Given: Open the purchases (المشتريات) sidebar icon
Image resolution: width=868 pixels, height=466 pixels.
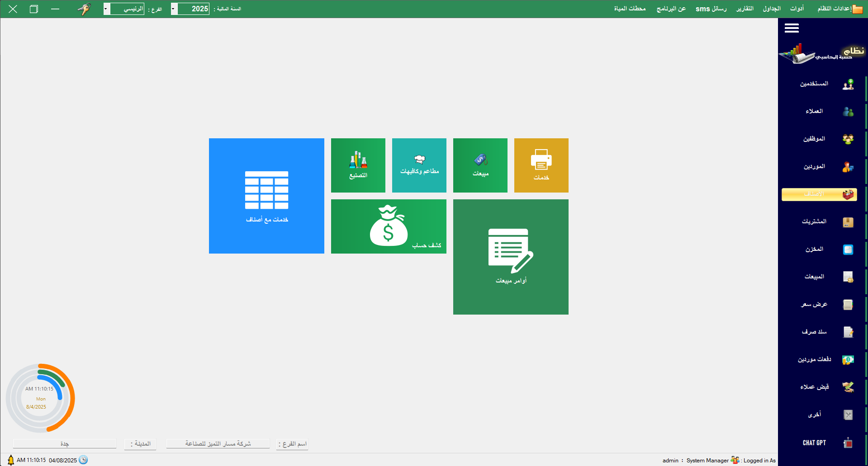Looking at the screenshot, I should point(848,222).
